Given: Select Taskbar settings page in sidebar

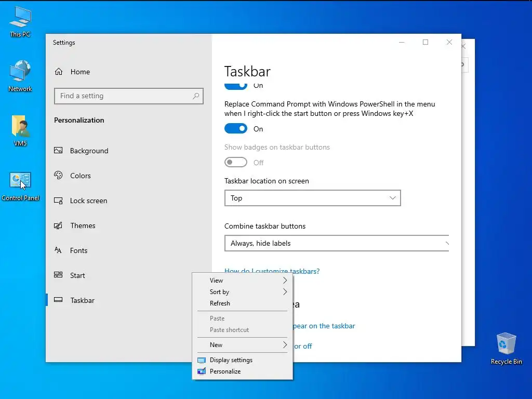Looking at the screenshot, I should click(129, 300).
